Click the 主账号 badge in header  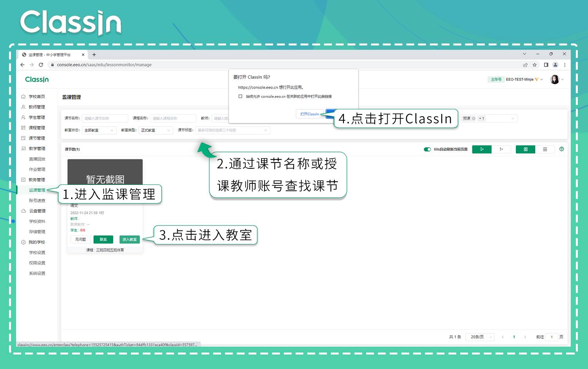(496, 80)
